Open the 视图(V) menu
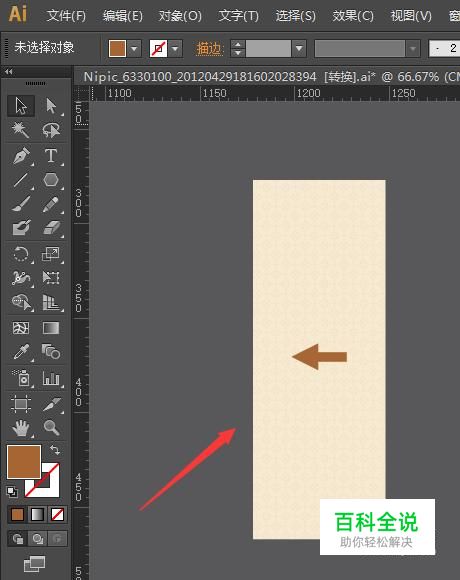 click(x=411, y=16)
